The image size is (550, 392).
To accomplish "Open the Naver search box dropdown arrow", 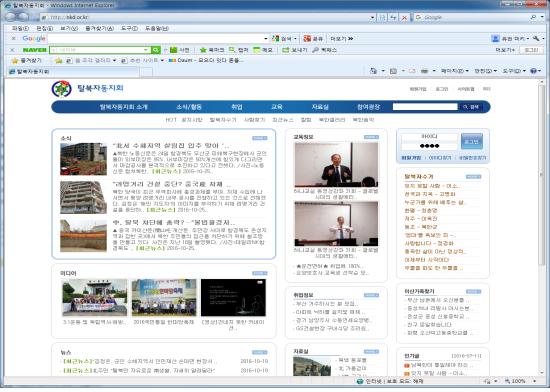I will [146, 50].
